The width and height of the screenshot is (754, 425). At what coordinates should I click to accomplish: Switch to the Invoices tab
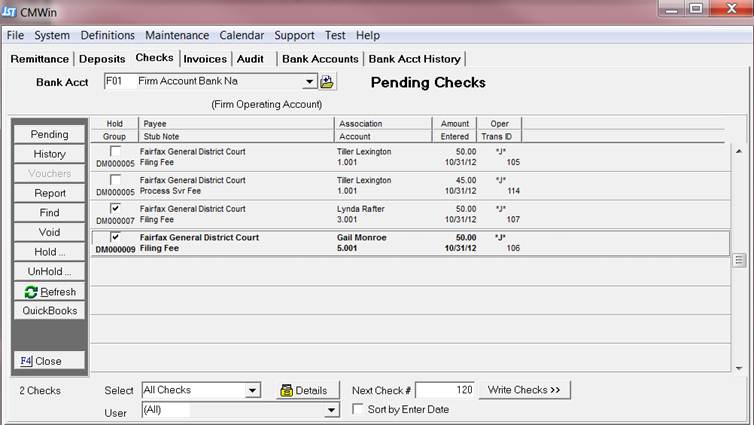point(206,59)
